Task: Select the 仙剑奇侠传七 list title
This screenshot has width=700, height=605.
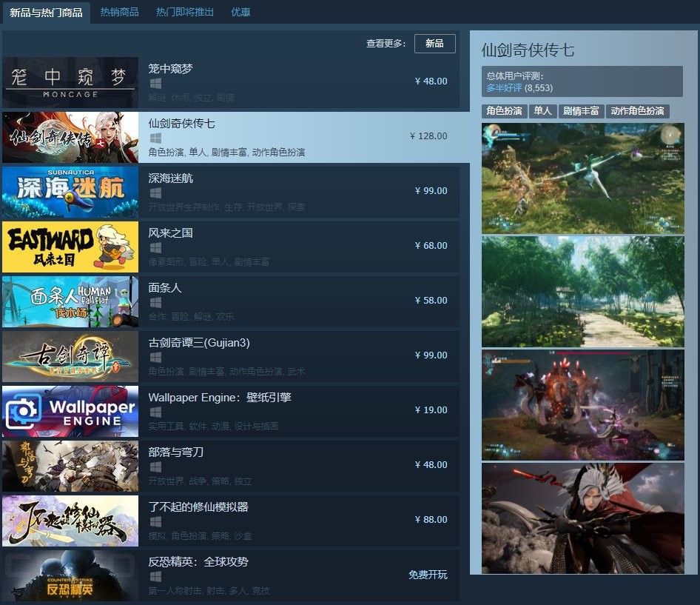Action: pos(182,124)
